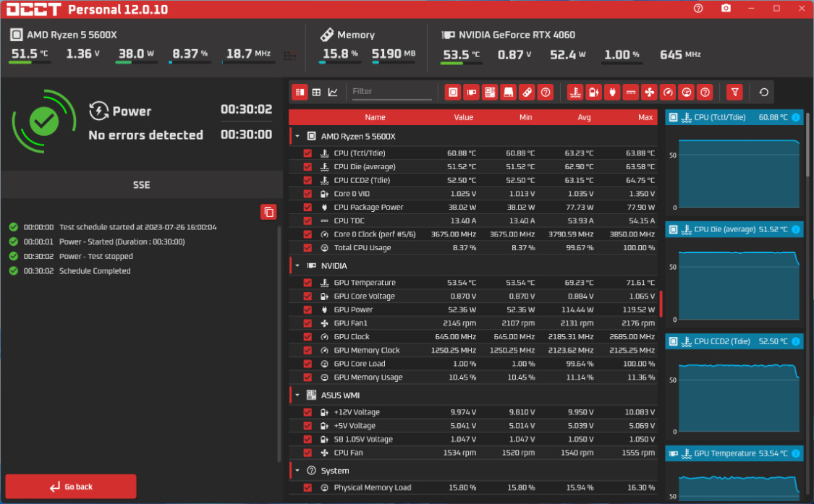Click the funnel filter icon
This screenshot has width=814, height=504.
(x=734, y=93)
